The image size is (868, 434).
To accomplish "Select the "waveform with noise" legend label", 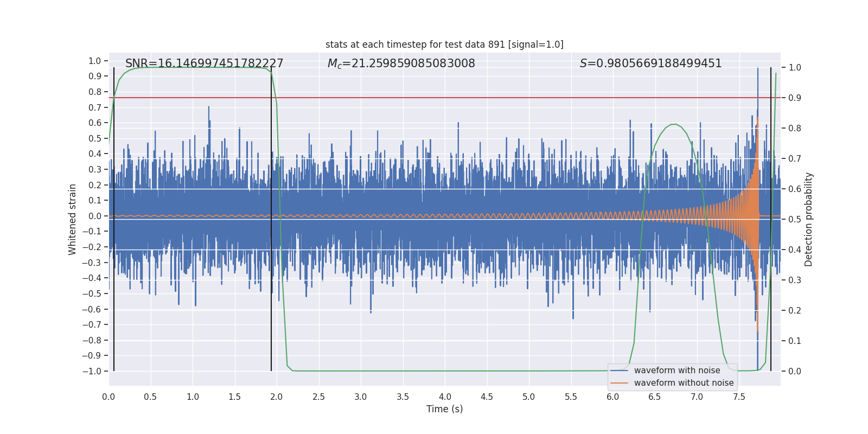I will pyautogui.click(x=677, y=371).
